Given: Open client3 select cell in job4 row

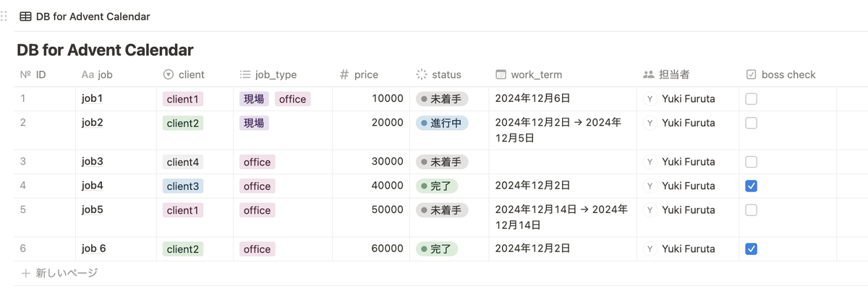Looking at the screenshot, I should 183,186.
